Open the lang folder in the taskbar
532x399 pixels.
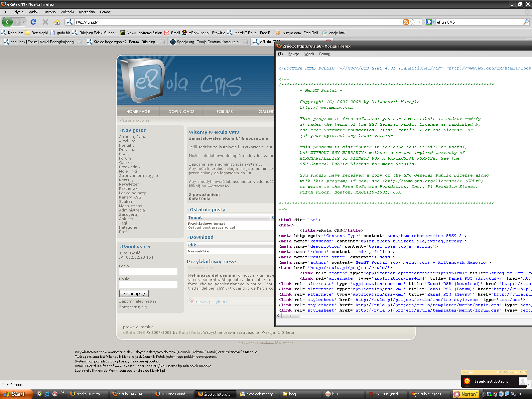click(x=300, y=394)
